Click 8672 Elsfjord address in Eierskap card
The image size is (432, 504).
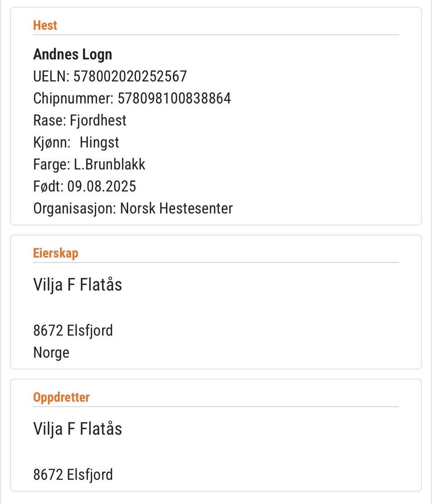73,331
